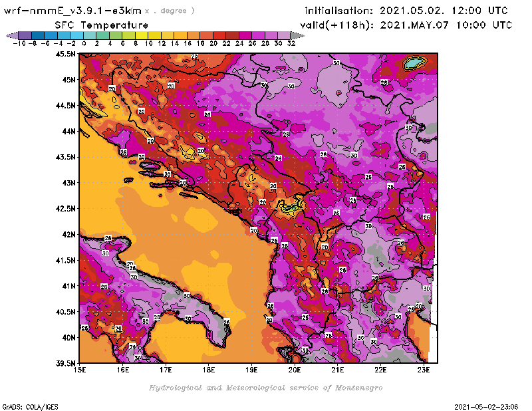The width and height of the screenshot is (532, 411).
Task: Click the purple -10 to -8 legend swatch
Action: (25, 35)
